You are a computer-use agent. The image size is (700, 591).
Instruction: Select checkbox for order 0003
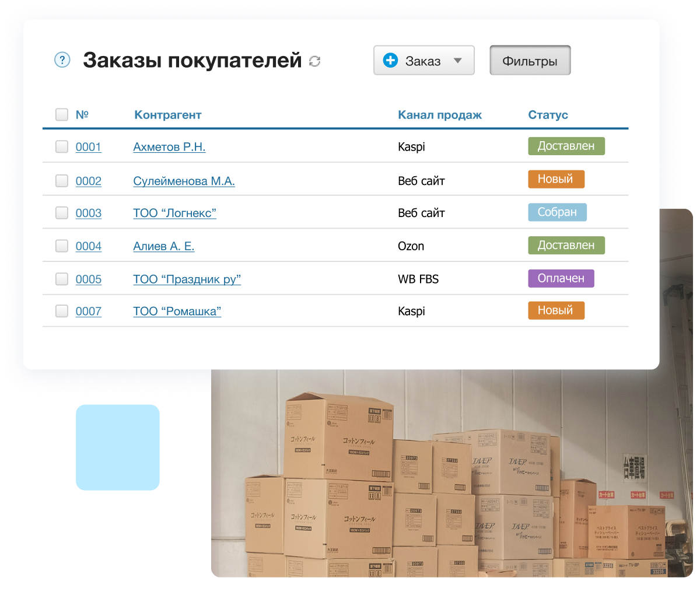point(62,213)
